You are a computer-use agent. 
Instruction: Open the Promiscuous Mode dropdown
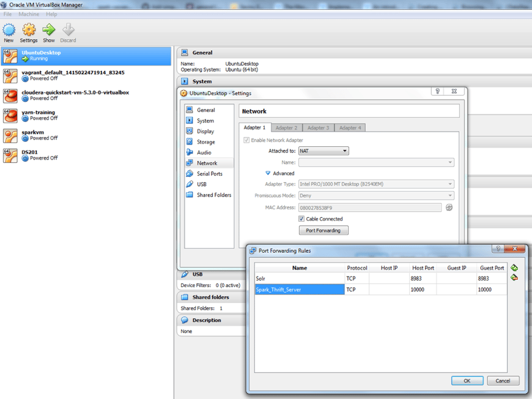pos(376,196)
